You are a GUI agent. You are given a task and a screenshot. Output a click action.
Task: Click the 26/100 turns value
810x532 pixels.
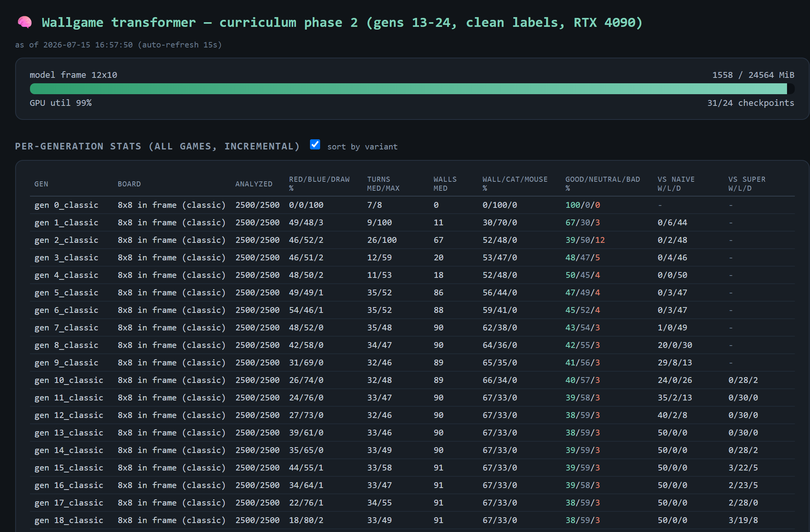coord(382,240)
